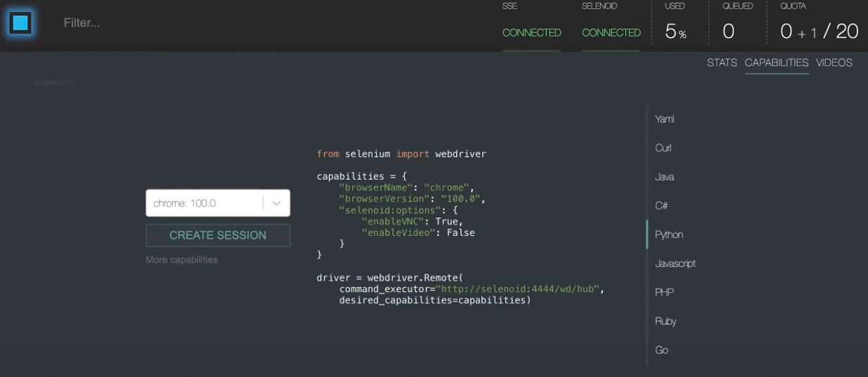The height and width of the screenshot is (377, 868).
Task: Open the STATS tab
Action: 722,62
